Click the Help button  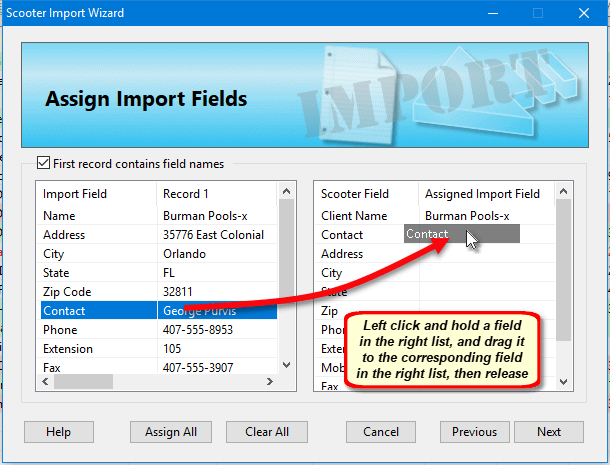(x=59, y=432)
